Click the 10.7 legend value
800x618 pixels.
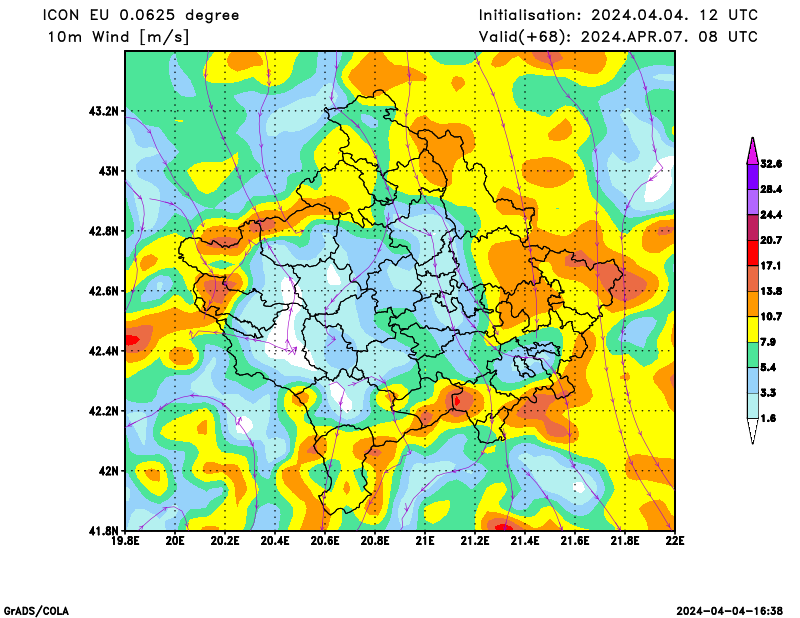click(771, 317)
